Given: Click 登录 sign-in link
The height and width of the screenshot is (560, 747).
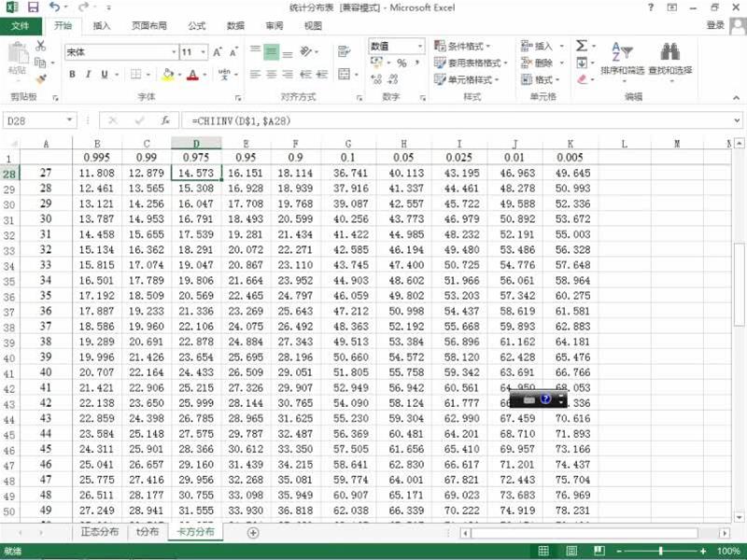Looking at the screenshot, I should tap(714, 26).
